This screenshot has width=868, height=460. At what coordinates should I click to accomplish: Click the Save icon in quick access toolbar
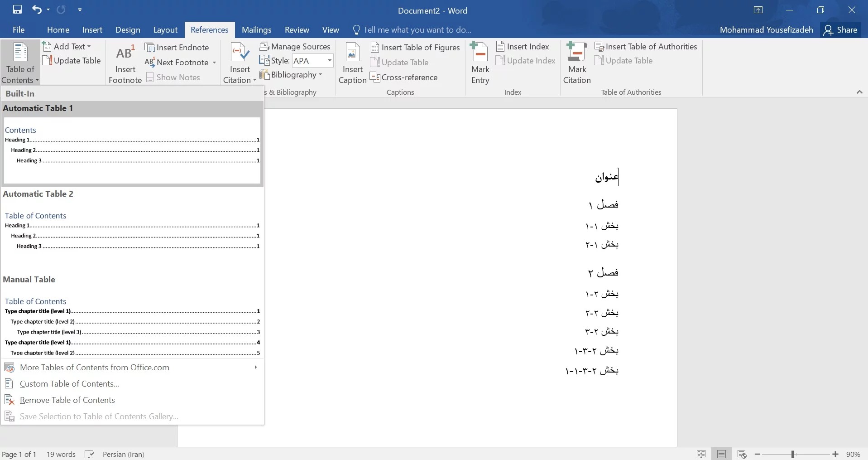tap(17, 10)
